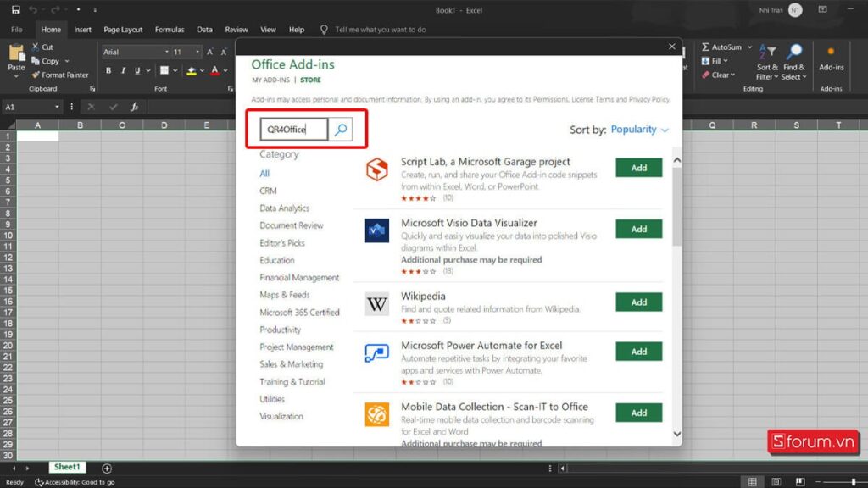Open the font name dropdown

[x=167, y=52]
